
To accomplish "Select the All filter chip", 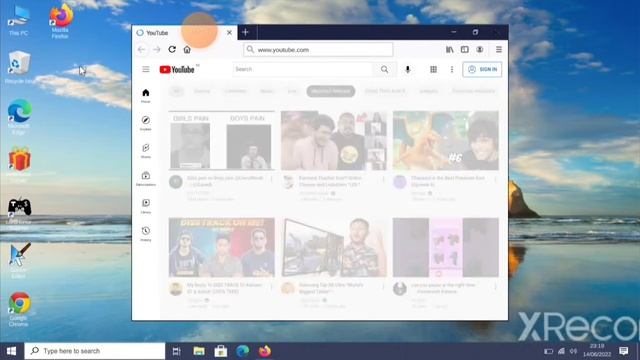I will click(177, 91).
